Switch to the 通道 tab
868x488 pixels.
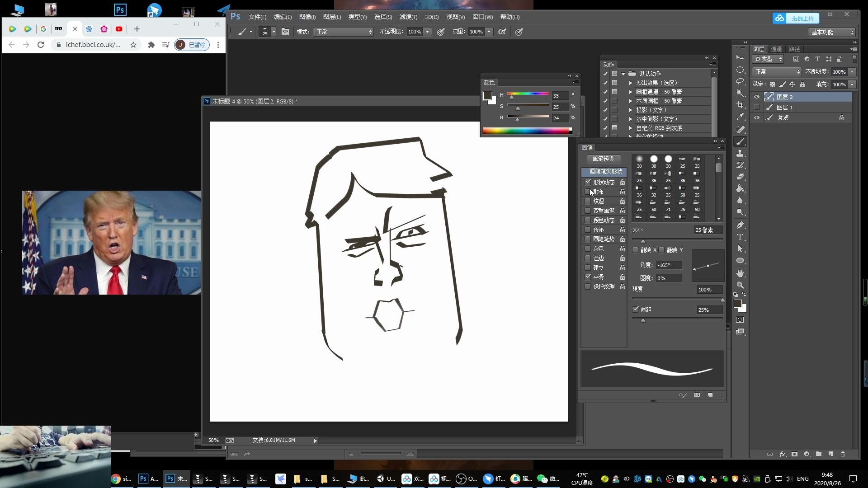[776, 49]
